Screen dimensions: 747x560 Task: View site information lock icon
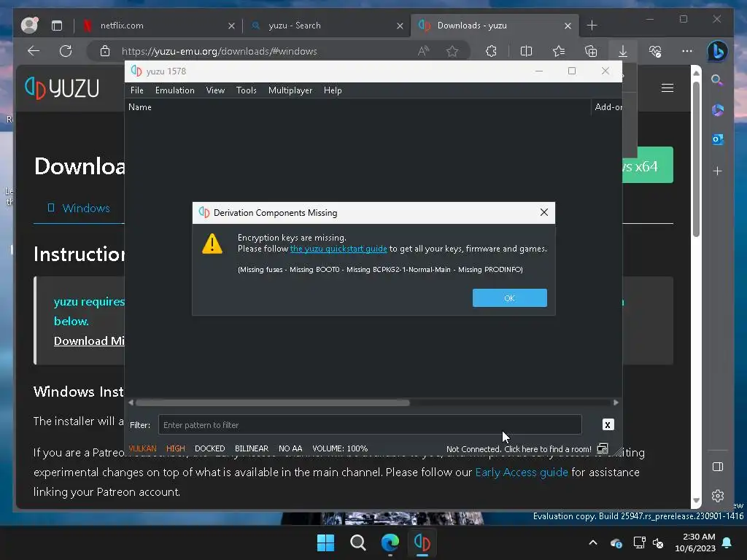tap(105, 51)
